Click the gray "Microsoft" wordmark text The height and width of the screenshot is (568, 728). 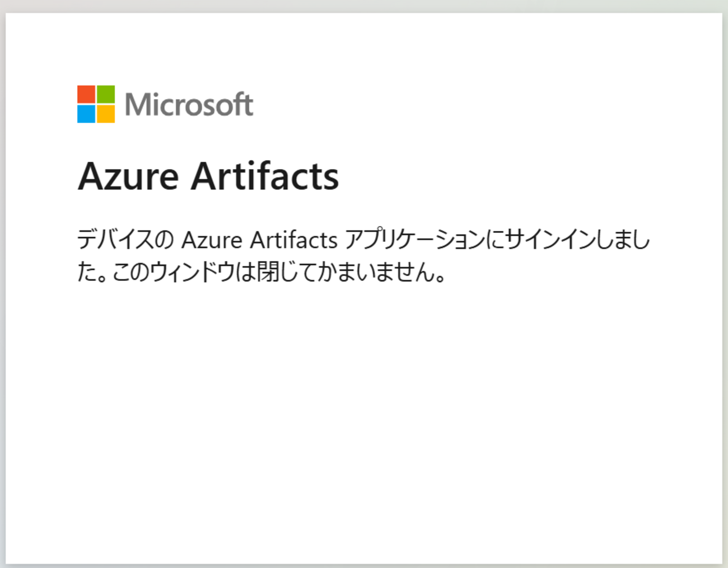point(189,105)
